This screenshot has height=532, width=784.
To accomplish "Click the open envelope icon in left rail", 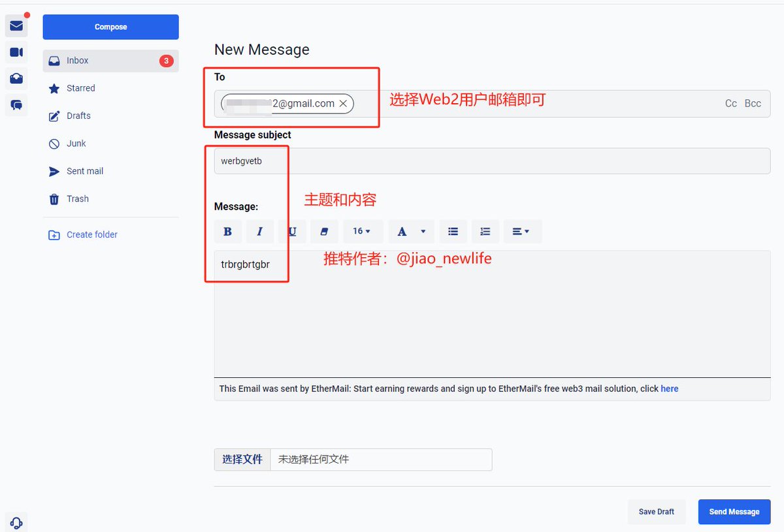I will coord(16,78).
